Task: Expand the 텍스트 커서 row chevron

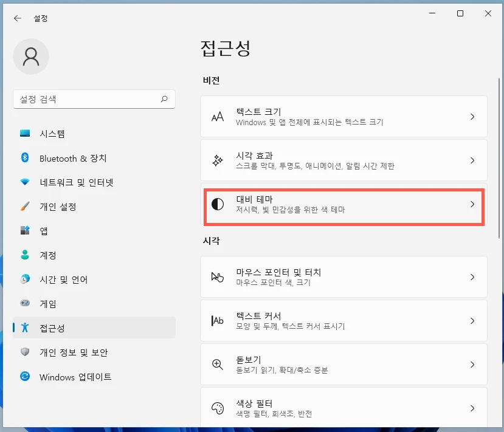Action: tap(473, 321)
